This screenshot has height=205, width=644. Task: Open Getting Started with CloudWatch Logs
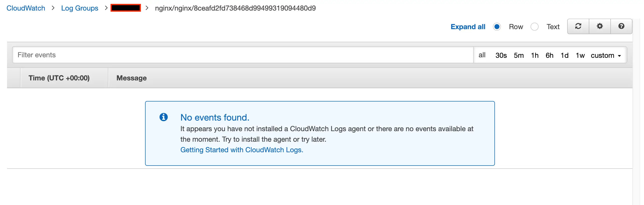coord(242,149)
